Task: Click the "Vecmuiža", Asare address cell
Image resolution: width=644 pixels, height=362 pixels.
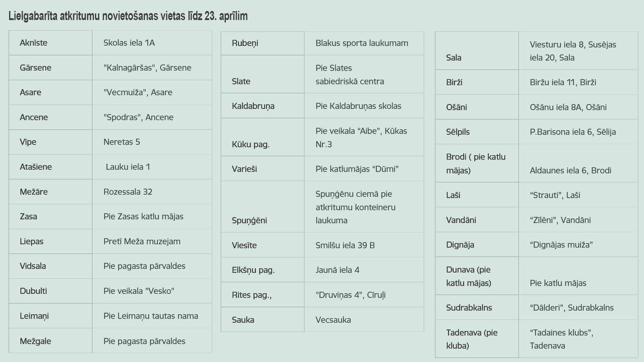Action: (x=152, y=92)
